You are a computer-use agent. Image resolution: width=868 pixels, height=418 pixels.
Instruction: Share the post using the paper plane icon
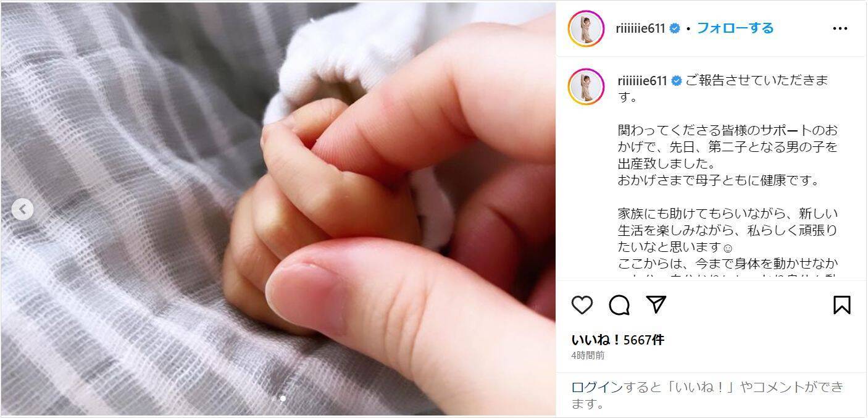point(656,304)
